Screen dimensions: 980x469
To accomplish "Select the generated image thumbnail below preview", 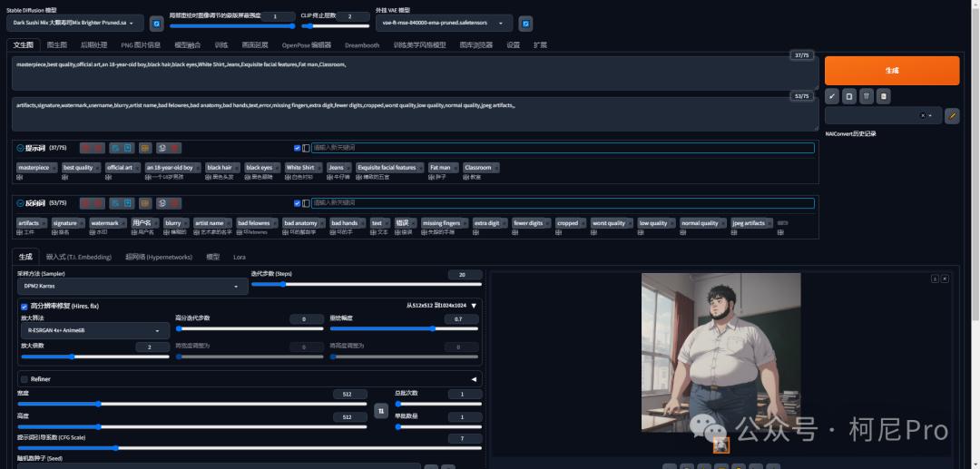I will click(x=721, y=445).
